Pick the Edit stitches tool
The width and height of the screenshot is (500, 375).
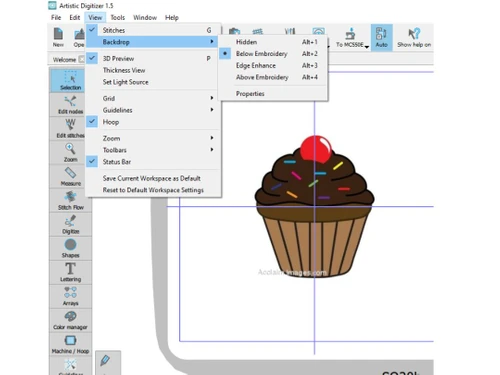click(70, 128)
